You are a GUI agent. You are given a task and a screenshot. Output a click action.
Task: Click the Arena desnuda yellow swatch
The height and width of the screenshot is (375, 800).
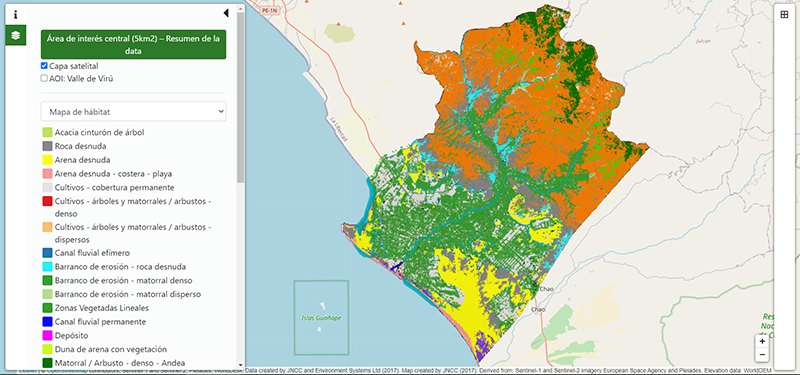click(x=47, y=160)
